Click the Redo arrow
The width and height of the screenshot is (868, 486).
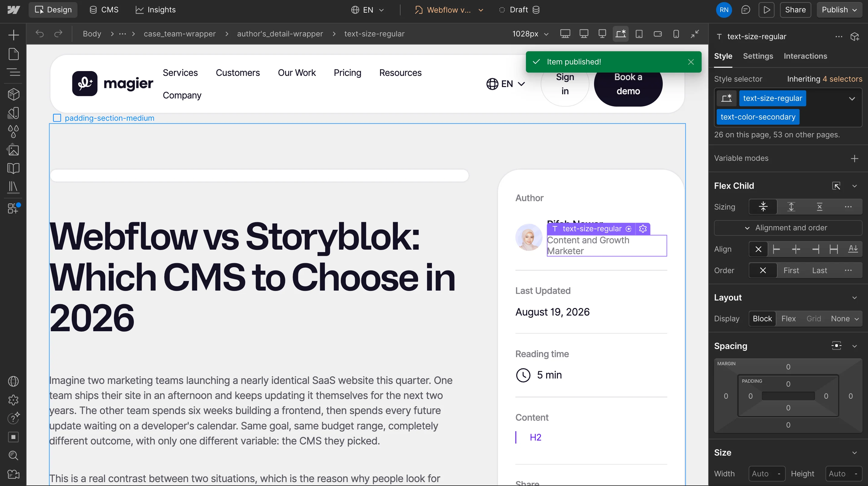point(58,34)
